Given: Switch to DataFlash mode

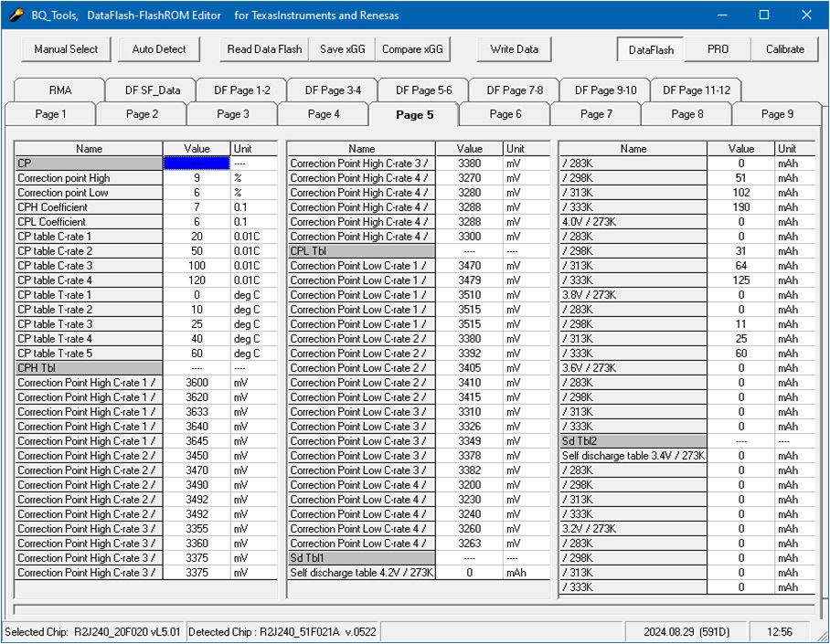Looking at the screenshot, I should point(651,49).
